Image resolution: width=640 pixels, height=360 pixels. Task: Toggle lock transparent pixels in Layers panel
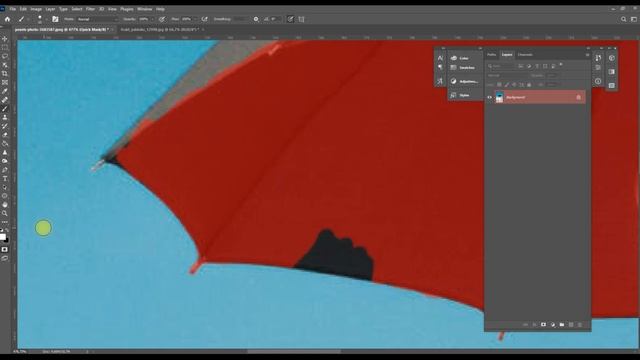pos(499,85)
